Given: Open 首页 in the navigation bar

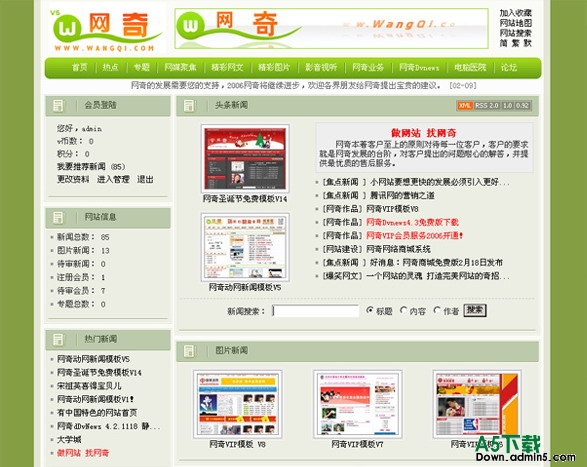Looking at the screenshot, I should pos(80,67).
